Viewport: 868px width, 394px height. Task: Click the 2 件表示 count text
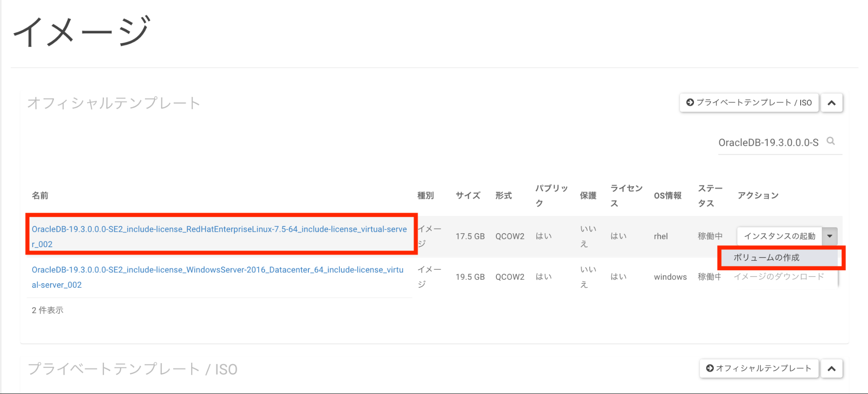(x=47, y=310)
